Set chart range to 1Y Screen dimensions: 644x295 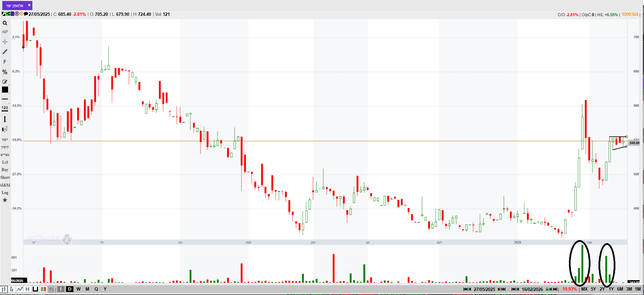[x=611, y=289]
